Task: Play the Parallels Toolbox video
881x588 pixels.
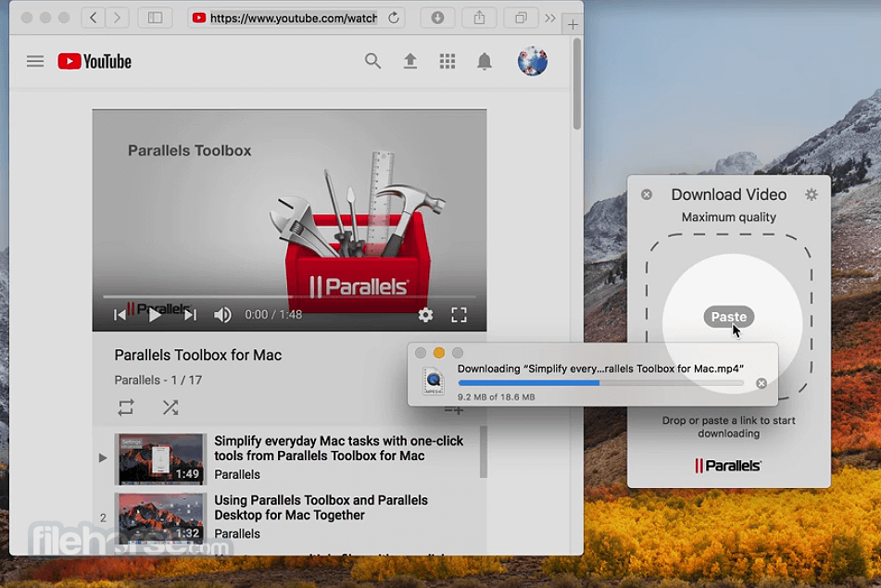Action: (x=155, y=315)
